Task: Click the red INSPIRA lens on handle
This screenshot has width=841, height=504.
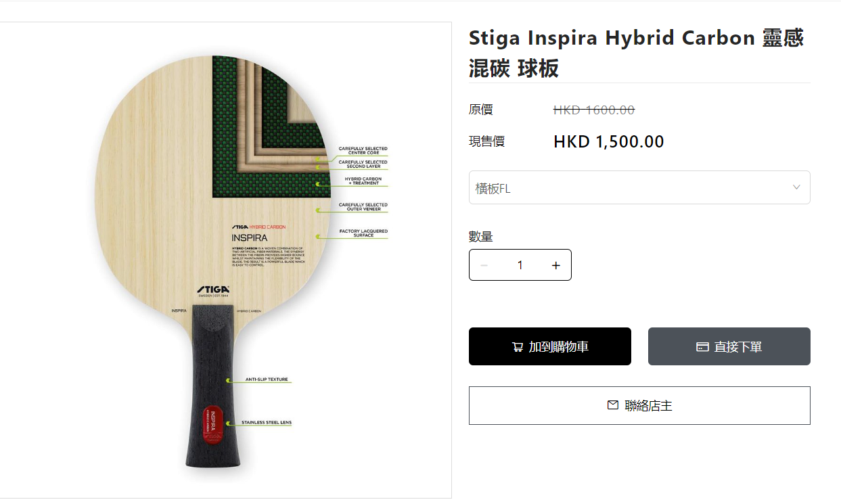Action: (212, 426)
